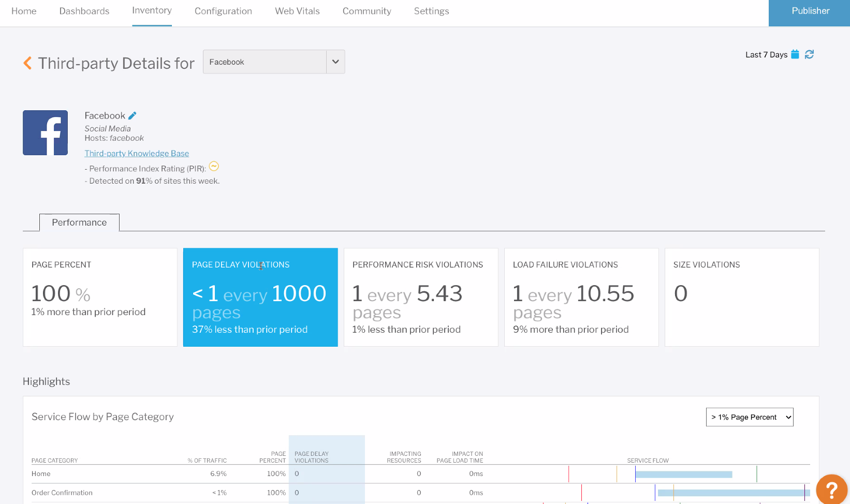
Task: Expand the Facebook third-party dropdown
Action: (x=335, y=62)
